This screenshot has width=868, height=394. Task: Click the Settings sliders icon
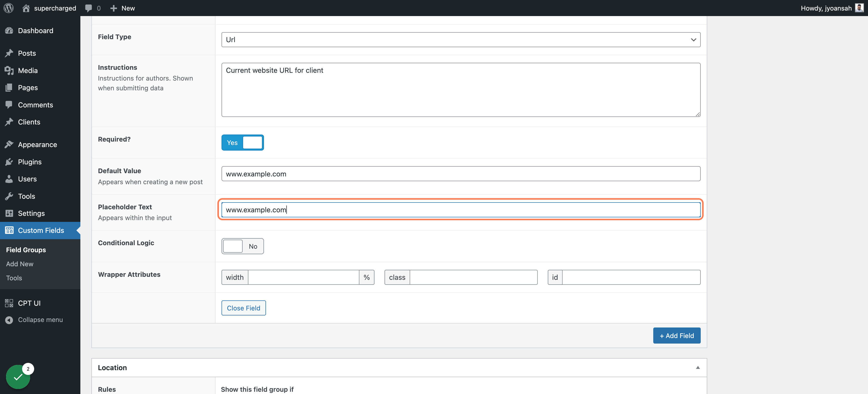9,213
